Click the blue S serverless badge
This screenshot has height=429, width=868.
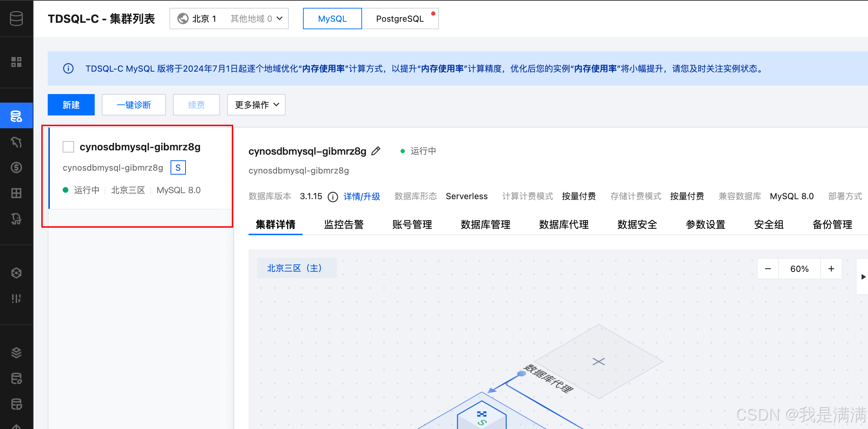178,167
